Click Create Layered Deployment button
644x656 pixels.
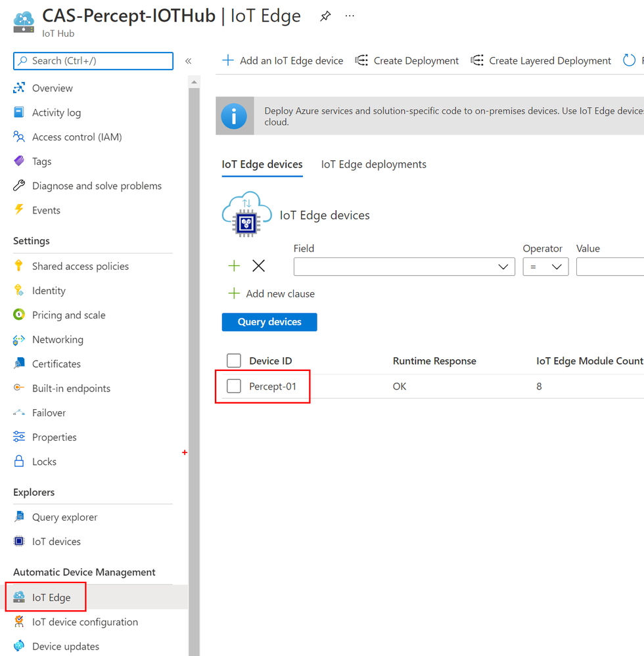pos(541,60)
